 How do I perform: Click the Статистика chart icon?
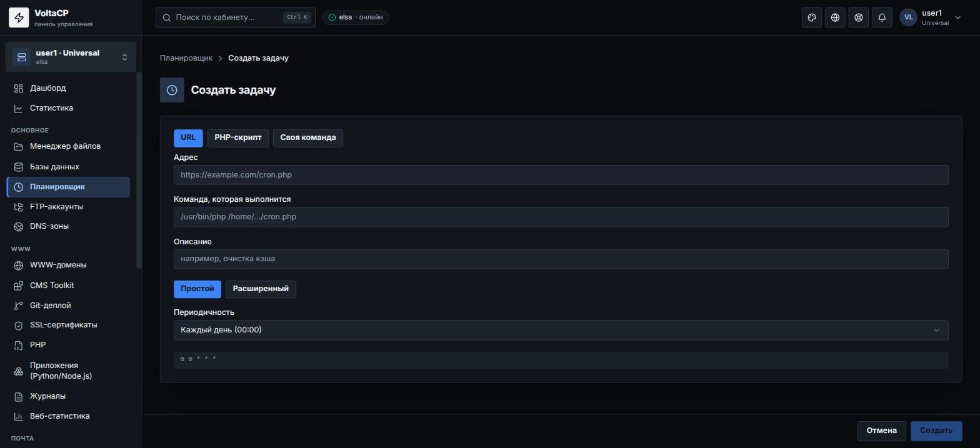19,108
